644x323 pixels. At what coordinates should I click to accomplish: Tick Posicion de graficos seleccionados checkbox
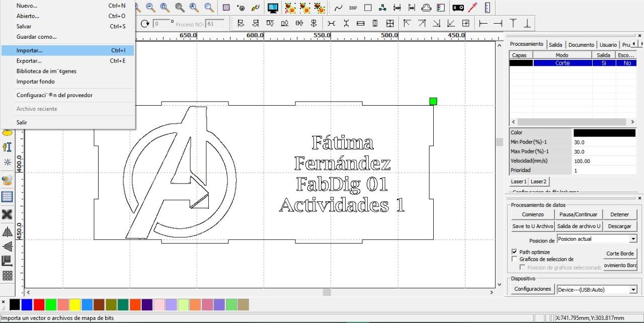[x=522, y=267]
